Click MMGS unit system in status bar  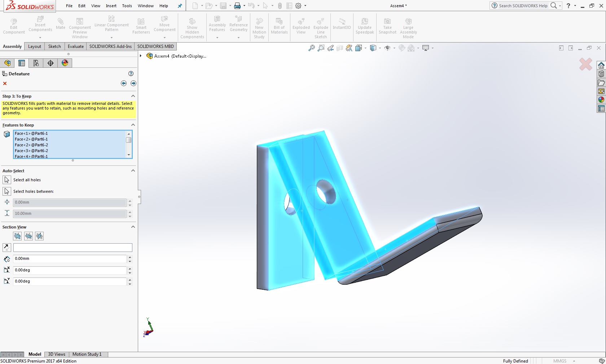tap(559, 361)
